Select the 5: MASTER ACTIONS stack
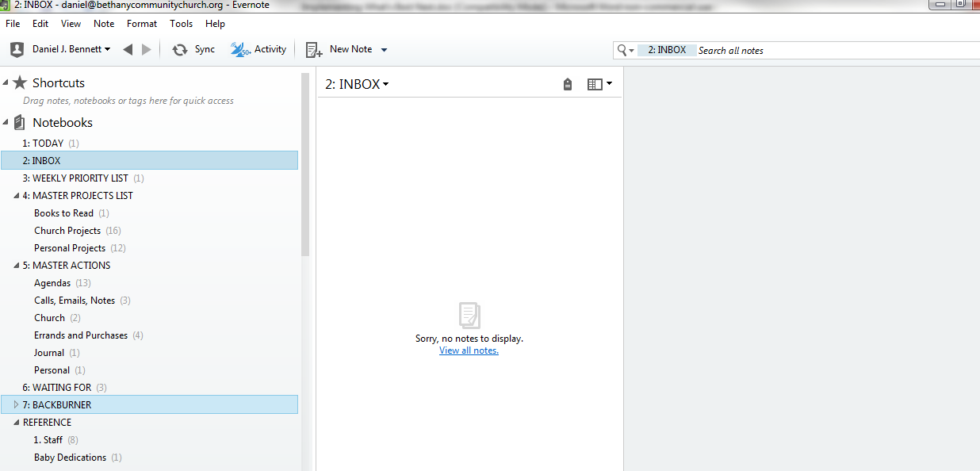Image resolution: width=980 pixels, height=471 pixels. pyautogui.click(x=150, y=266)
